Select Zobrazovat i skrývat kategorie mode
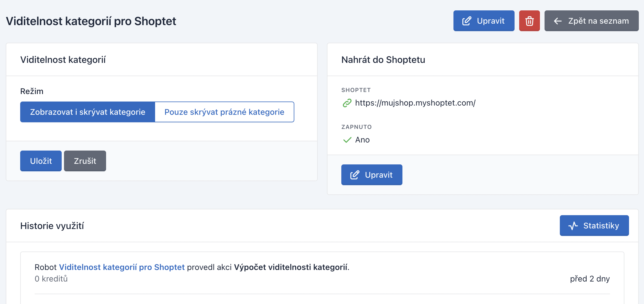 pos(88,112)
